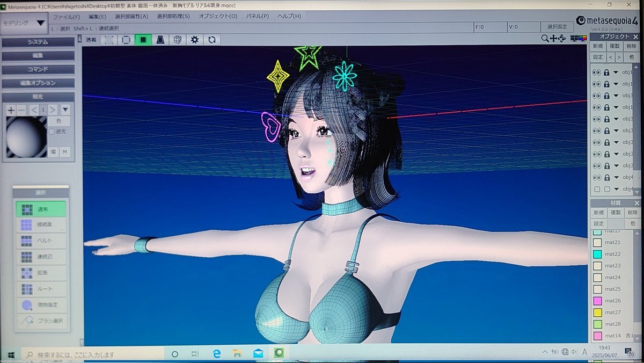
Task: Select the ルート selection mode
Action: 41,289
